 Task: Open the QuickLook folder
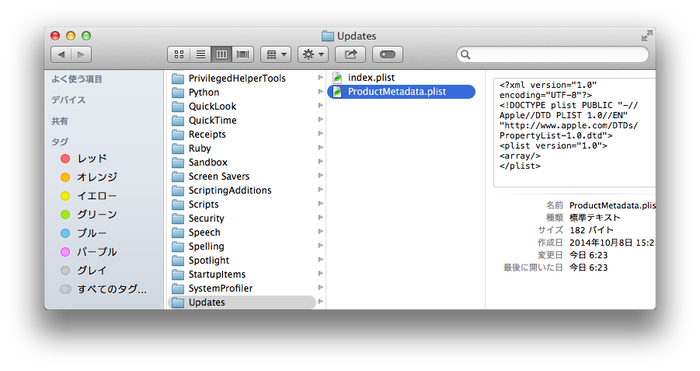tap(204, 106)
